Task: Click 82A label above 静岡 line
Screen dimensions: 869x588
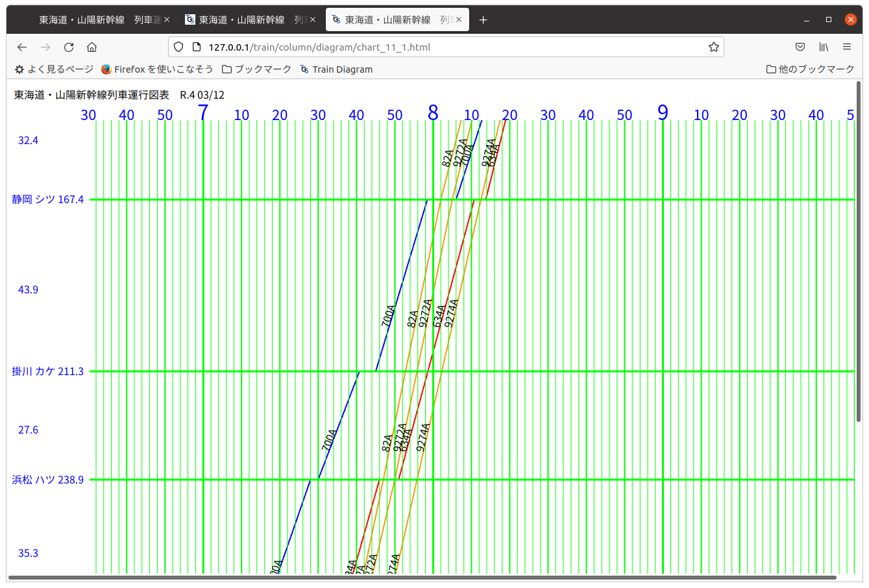Action: point(448,158)
